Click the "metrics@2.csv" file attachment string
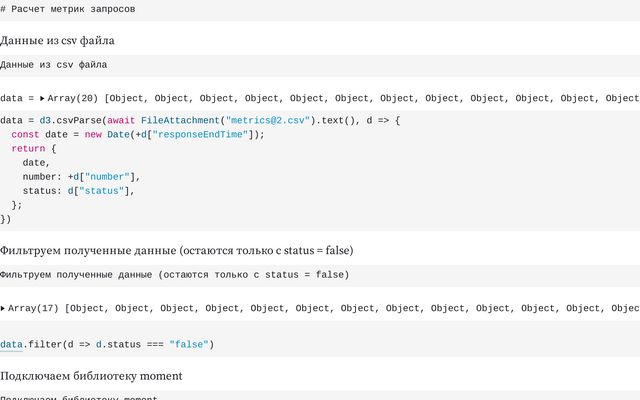Image resolution: width=640 pixels, height=400 pixels. 266,120
